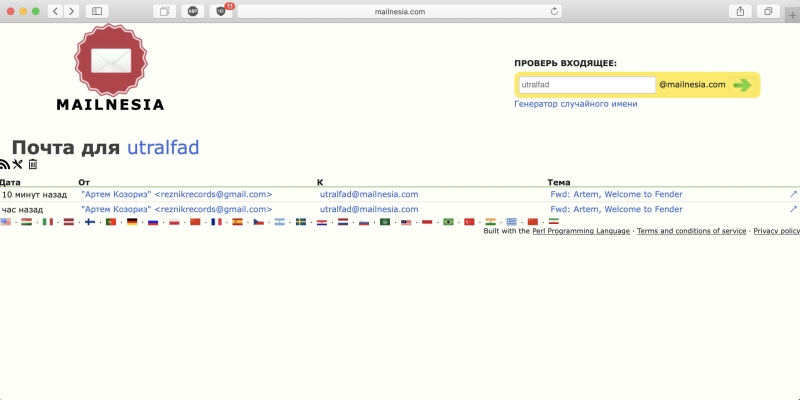Viewport: 800px width, 400px height.
Task: Open the AdBlock extension icon
Action: (193, 11)
